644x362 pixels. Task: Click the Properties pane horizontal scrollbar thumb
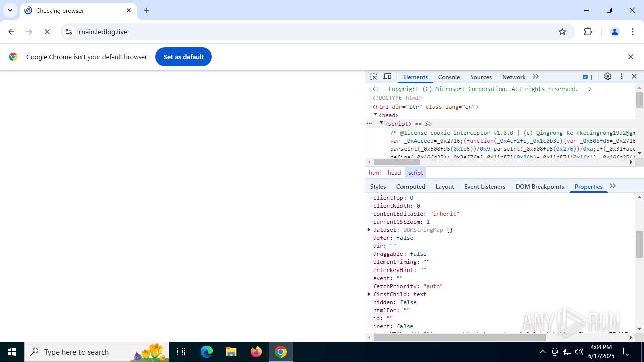point(460,337)
